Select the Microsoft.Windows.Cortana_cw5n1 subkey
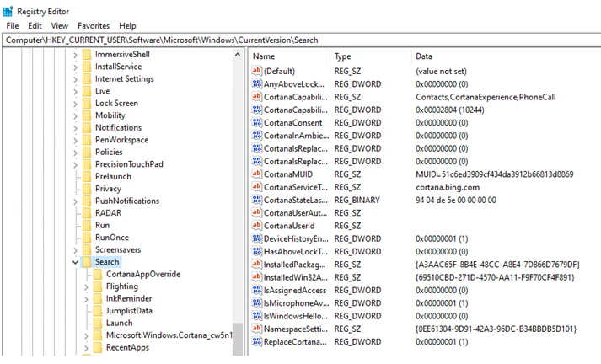Screen dimensions: 601x364 point(169,335)
